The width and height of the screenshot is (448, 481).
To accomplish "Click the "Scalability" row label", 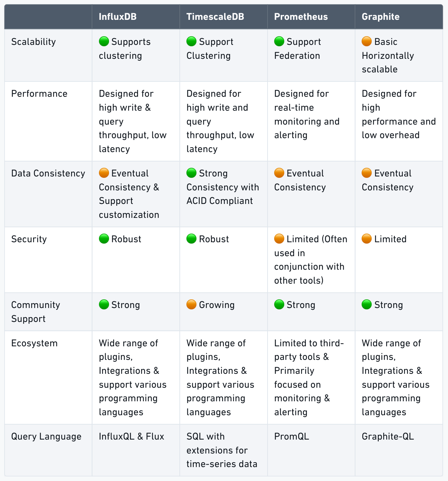I will pos(33,42).
